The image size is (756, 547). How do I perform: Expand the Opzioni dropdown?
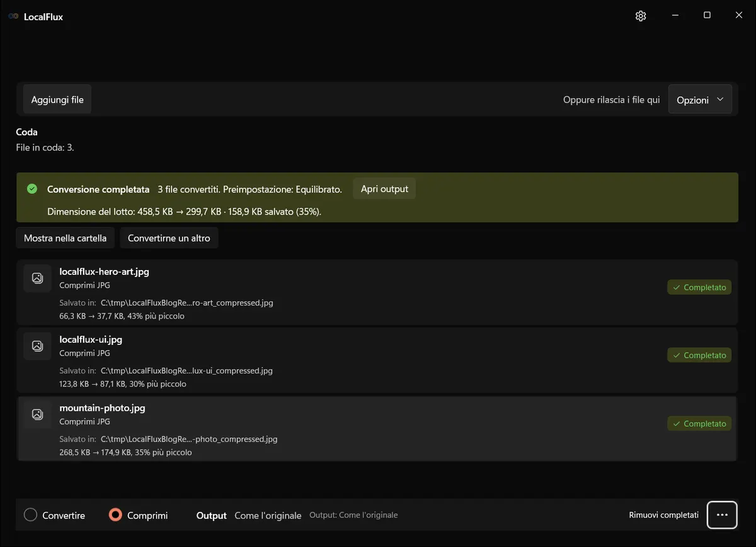pos(700,99)
